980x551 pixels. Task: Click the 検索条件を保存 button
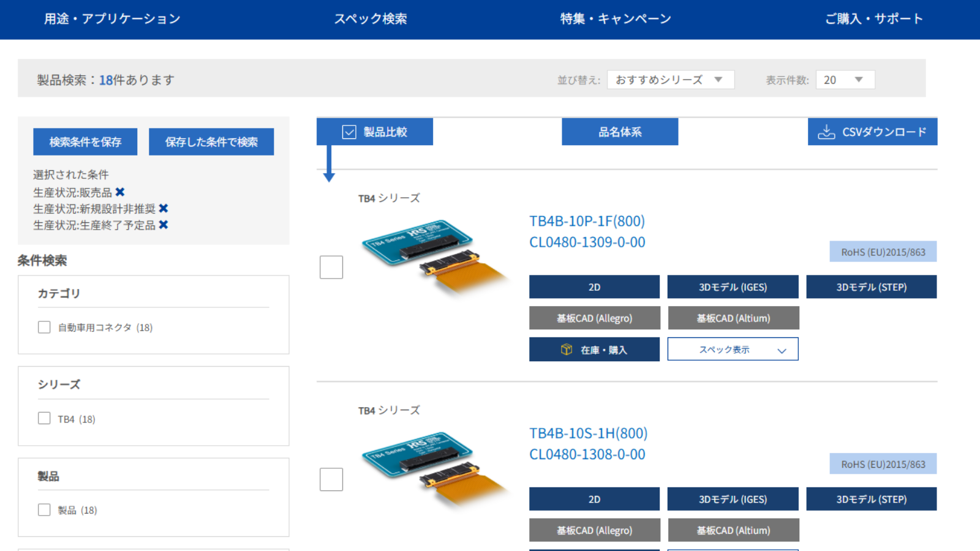click(x=85, y=142)
